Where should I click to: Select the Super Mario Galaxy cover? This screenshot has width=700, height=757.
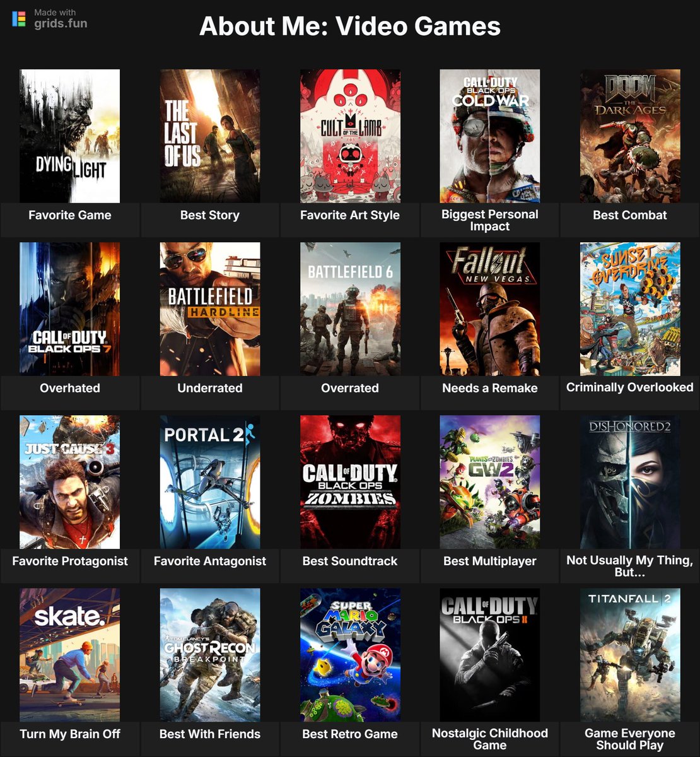pyautogui.click(x=350, y=655)
